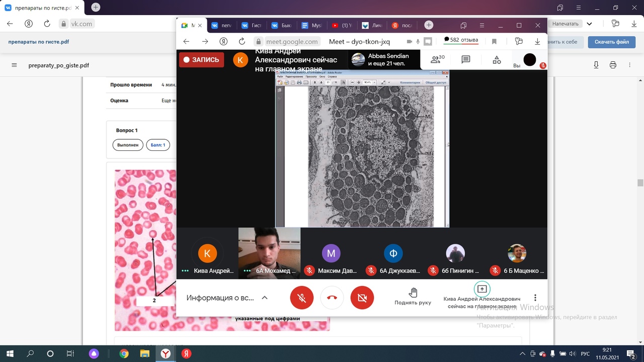Switch to the nerv VK tab
Viewport: 644px width, 362px height.
[221, 25]
